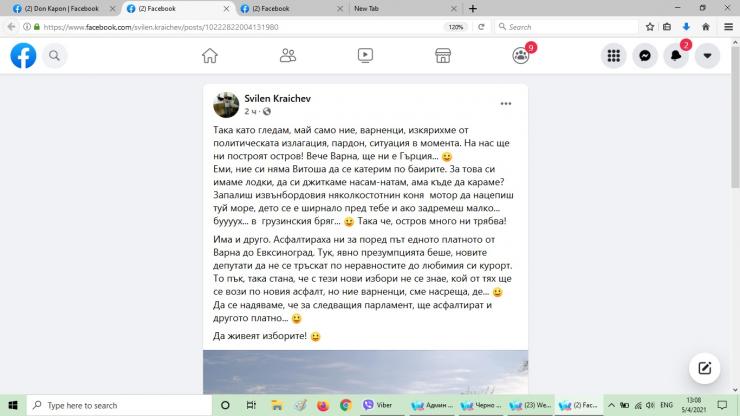
Task: Open the Facebook Watch video icon
Action: [x=365, y=56]
